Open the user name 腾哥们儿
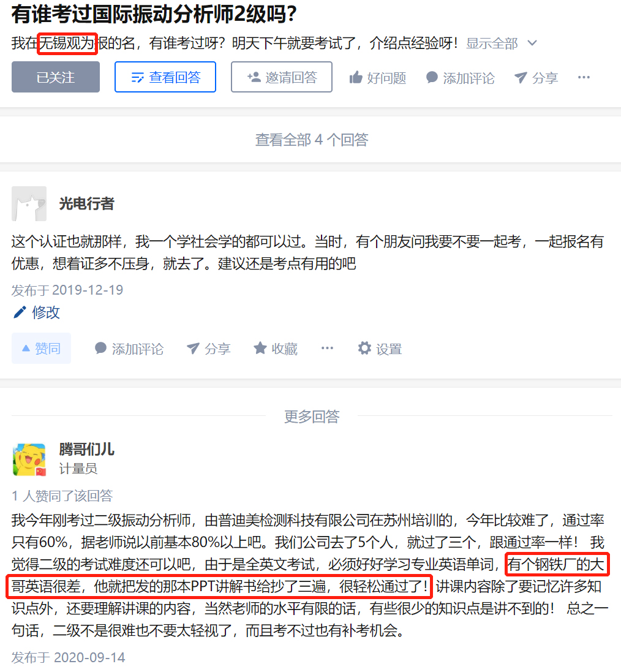621x672 pixels. (x=86, y=450)
